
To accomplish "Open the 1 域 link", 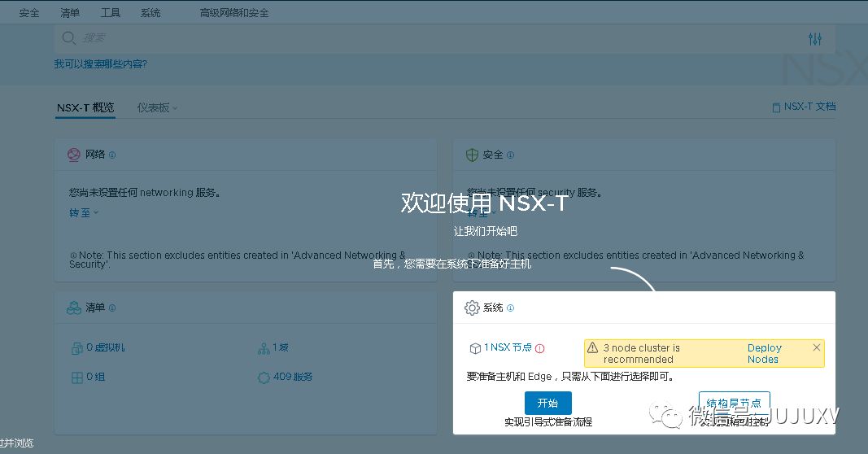I will pos(280,347).
